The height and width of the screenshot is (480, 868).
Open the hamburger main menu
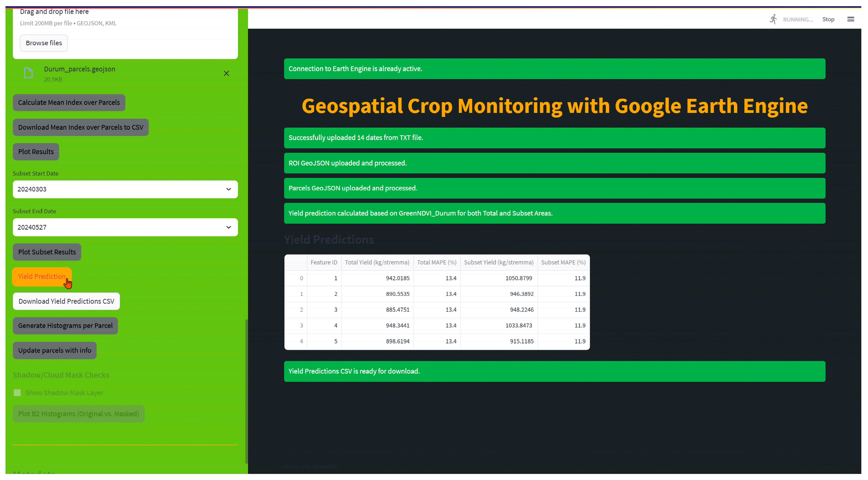pos(851,19)
